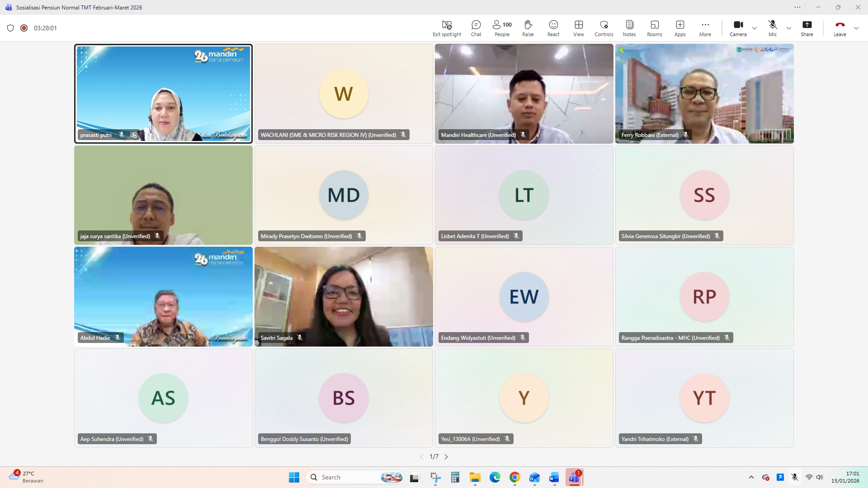This screenshot has width=868, height=488.
Task: Click the Ferry Robbani video tile
Action: pyautogui.click(x=704, y=94)
